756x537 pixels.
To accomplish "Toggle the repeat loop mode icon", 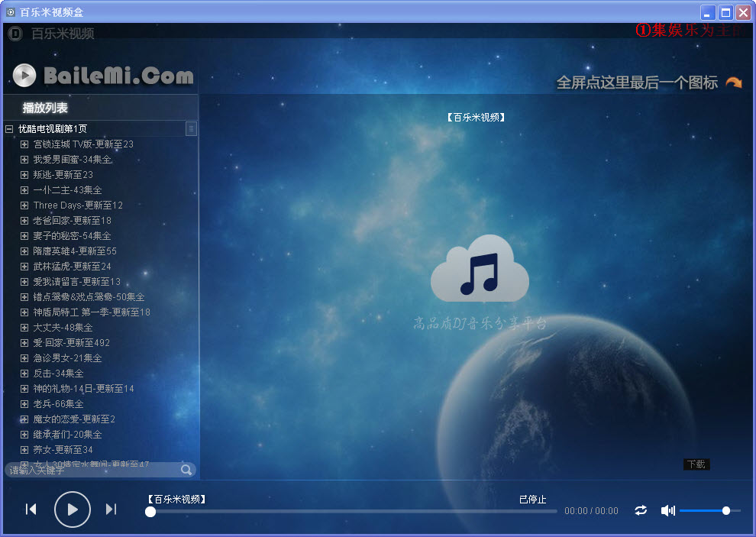I will click(641, 510).
